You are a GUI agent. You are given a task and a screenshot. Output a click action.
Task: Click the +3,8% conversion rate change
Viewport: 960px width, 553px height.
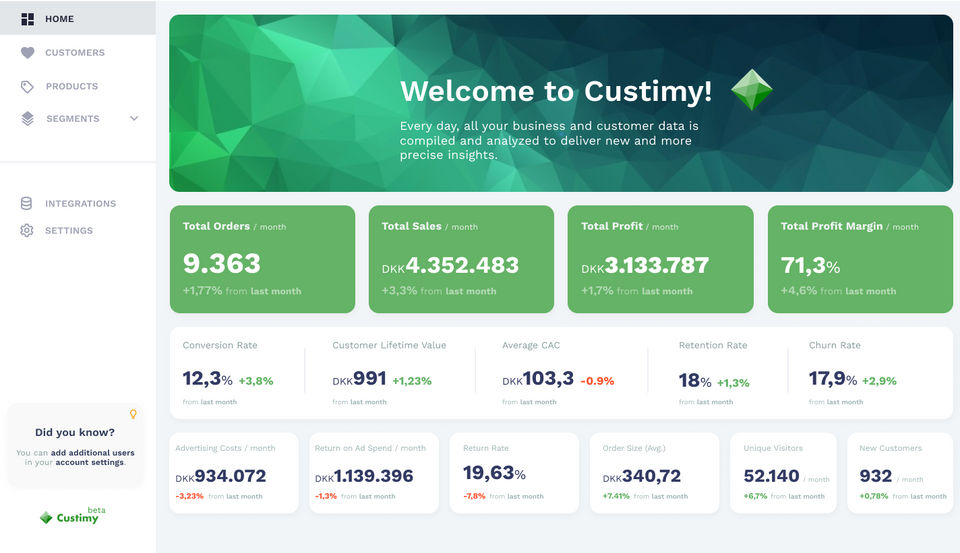click(x=256, y=381)
